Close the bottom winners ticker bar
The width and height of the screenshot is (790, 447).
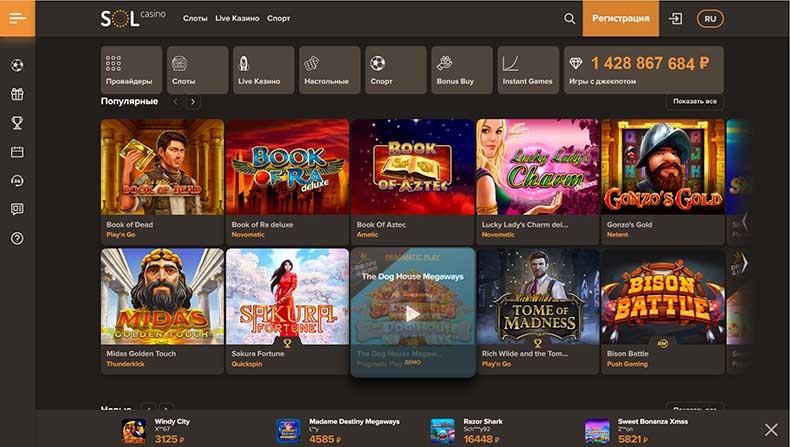click(770, 429)
